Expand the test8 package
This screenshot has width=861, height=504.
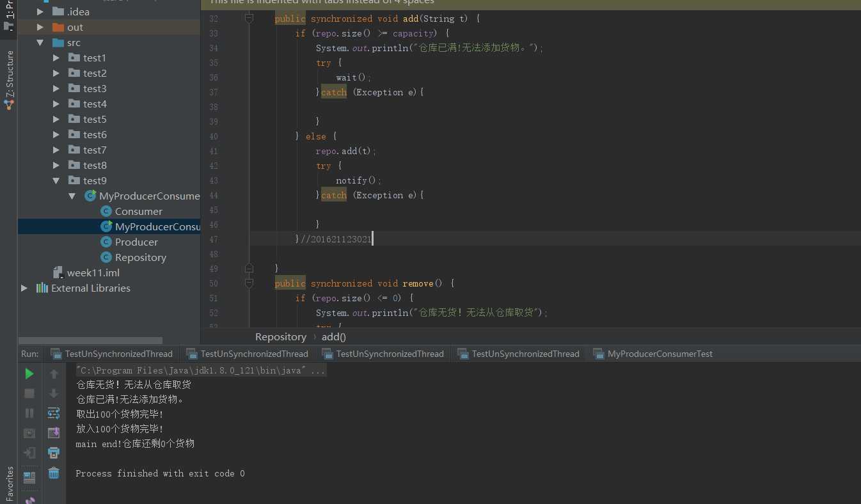[x=56, y=165]
